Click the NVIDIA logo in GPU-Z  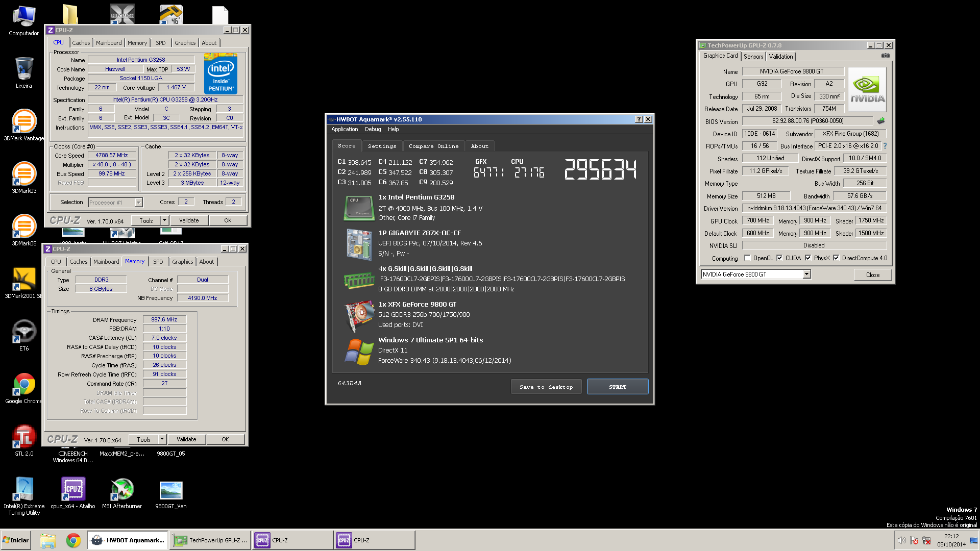[x=867, y=90]
